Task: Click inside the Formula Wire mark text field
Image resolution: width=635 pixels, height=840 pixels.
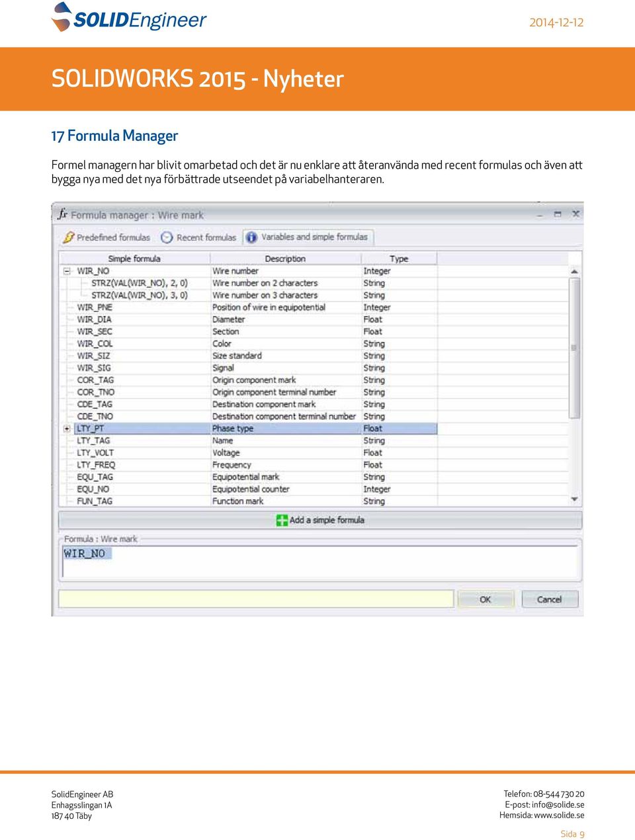Action: pyautogui.click(x=320, y=562)
